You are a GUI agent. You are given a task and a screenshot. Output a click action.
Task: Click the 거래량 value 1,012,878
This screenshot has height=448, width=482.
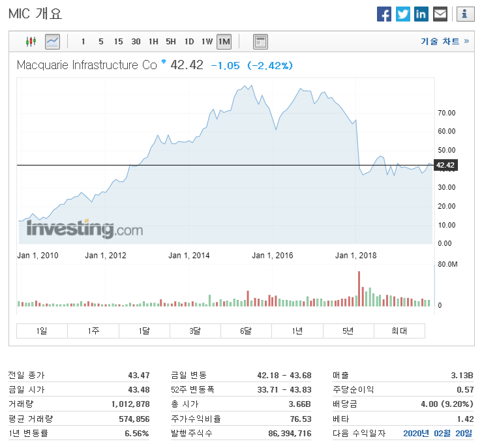click(130, 404)
